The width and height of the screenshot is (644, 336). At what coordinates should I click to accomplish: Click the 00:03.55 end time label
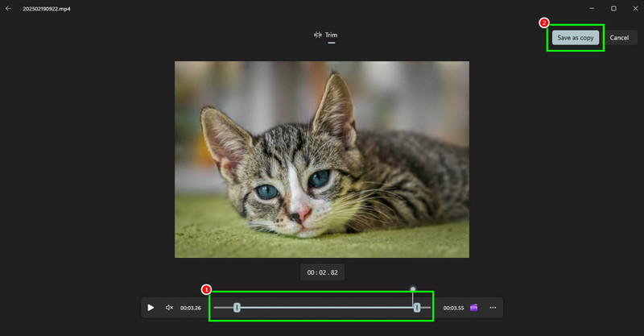453,308
